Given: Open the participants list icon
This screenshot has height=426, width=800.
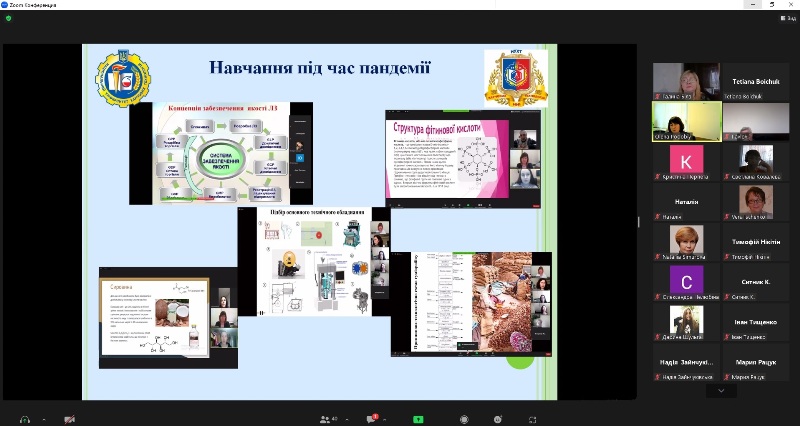Looking at the screenshot, I should 324,419.
